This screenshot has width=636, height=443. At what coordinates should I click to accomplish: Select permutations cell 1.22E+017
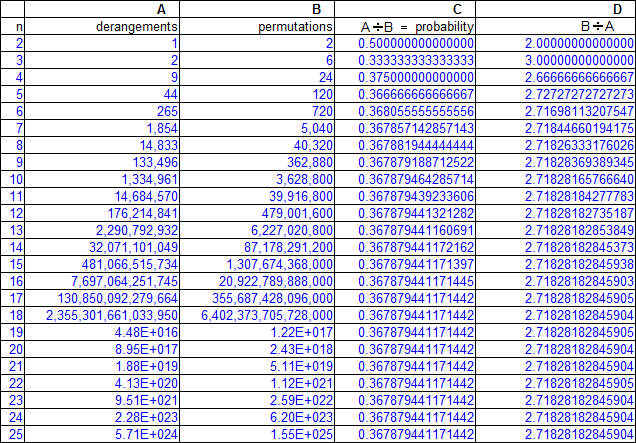tap(257, 332)
